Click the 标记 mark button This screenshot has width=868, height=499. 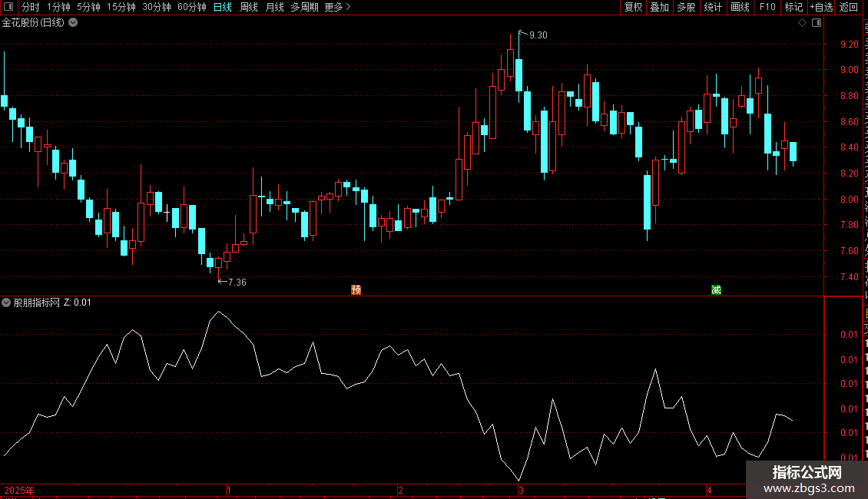793,7
